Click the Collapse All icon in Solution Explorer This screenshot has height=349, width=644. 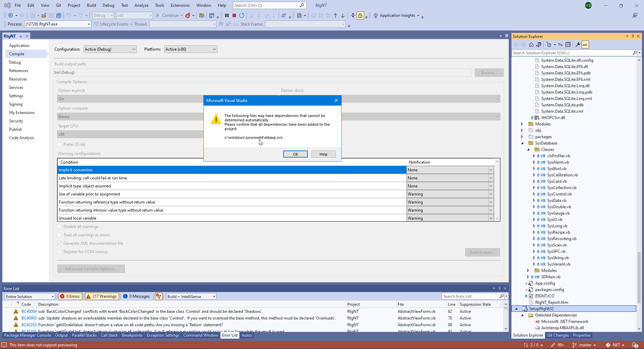568,45
